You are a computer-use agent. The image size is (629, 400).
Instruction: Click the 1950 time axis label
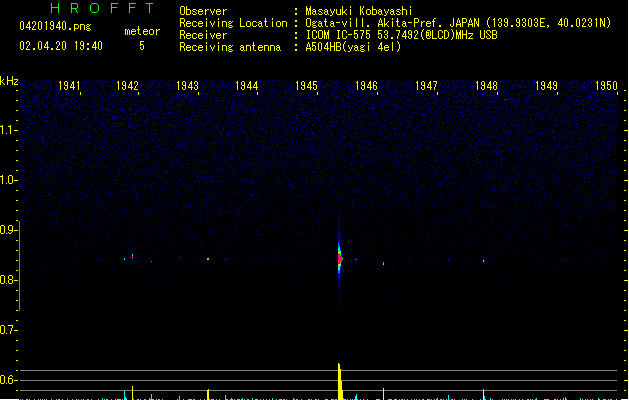(x=606, y=86)
